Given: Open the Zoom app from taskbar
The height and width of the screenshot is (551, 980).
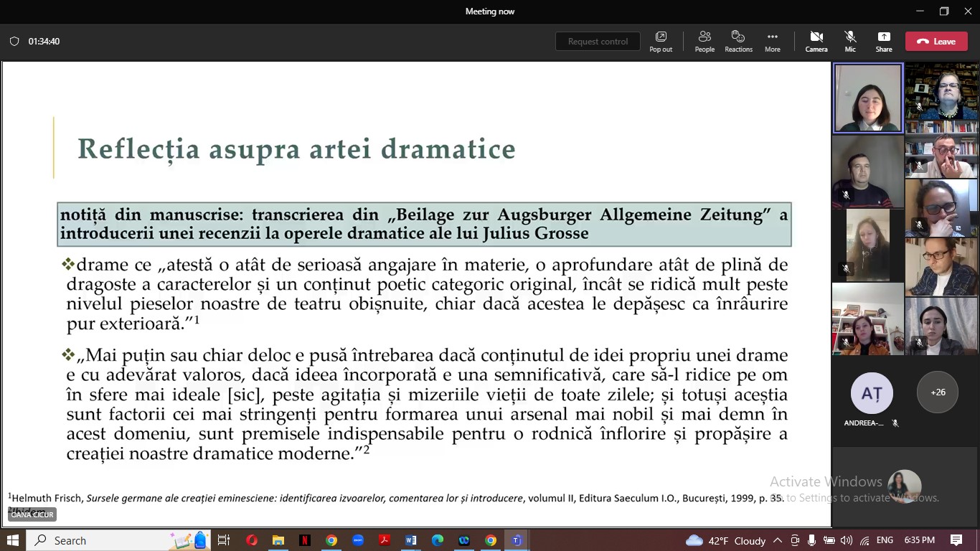Looking at the screenshot, I should coord(358,540).
